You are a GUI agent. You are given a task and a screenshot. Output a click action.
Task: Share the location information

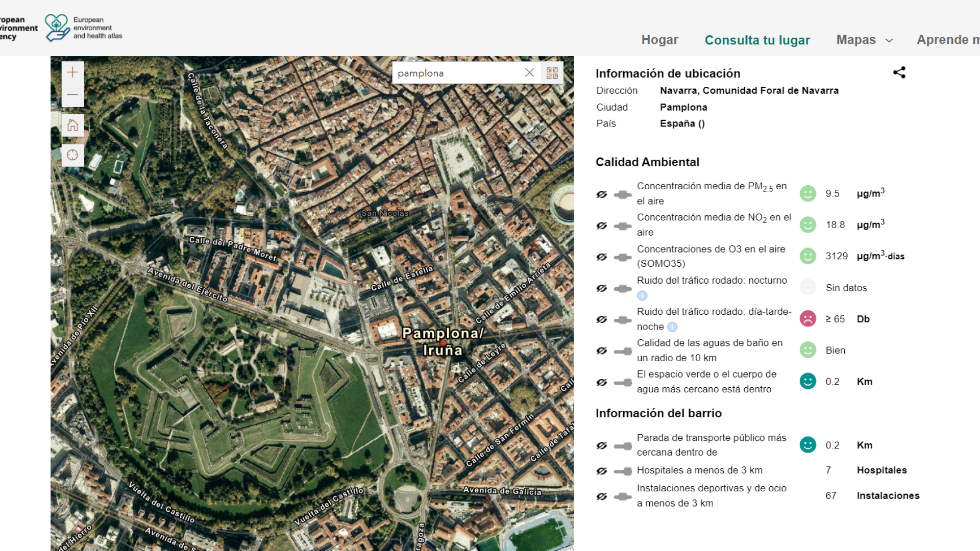coord(899,72)
